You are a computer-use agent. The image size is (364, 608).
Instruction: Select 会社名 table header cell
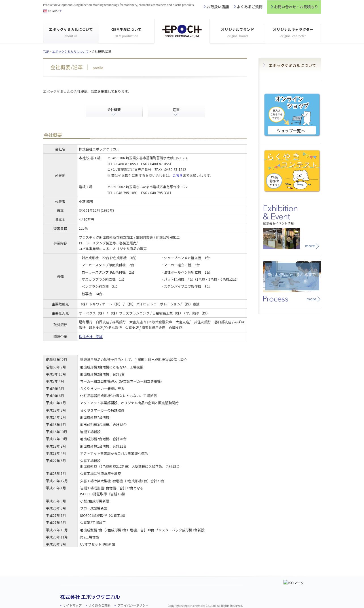click(x=60, y=149)
